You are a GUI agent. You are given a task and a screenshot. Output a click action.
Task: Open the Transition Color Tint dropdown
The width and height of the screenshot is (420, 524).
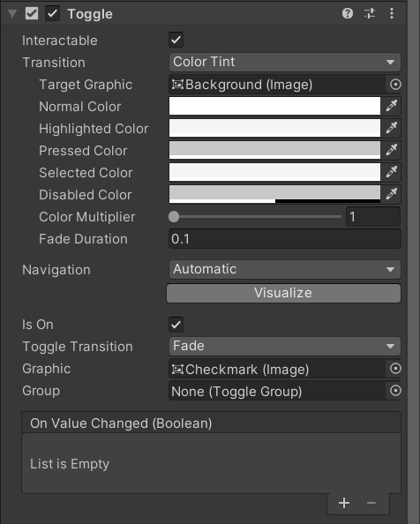pyautogui.click(x=285, y=62)
